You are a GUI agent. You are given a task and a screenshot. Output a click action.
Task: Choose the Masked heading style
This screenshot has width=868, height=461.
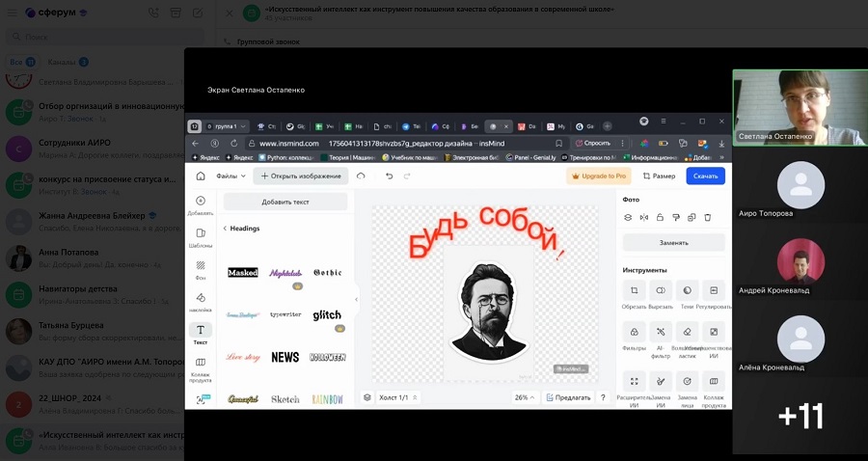[243, 272]
